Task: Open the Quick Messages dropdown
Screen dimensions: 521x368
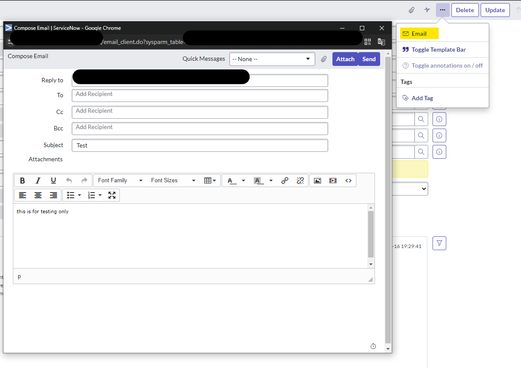Action: point(272,59)
